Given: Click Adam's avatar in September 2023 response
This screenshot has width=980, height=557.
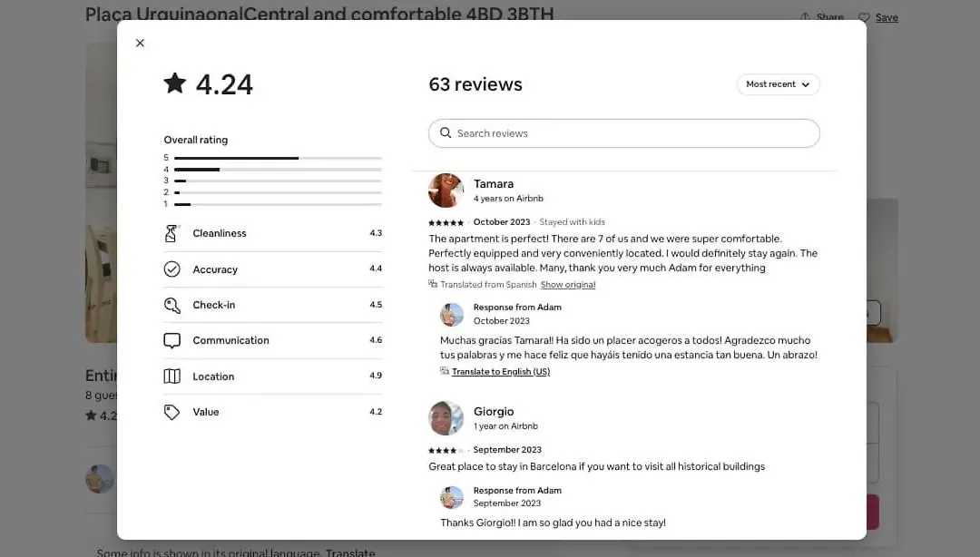Looking at the screenshot, I should (x=452, y=497).
